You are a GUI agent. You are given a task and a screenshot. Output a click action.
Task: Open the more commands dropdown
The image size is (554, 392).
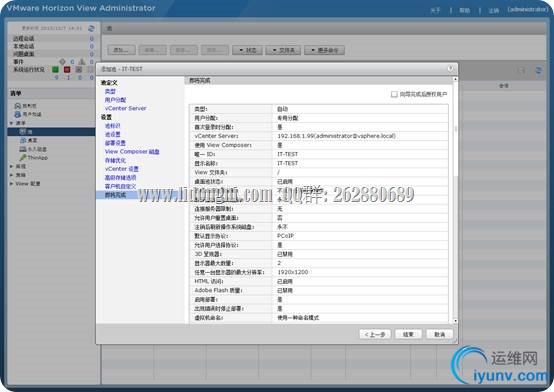(x=324, y=50)
